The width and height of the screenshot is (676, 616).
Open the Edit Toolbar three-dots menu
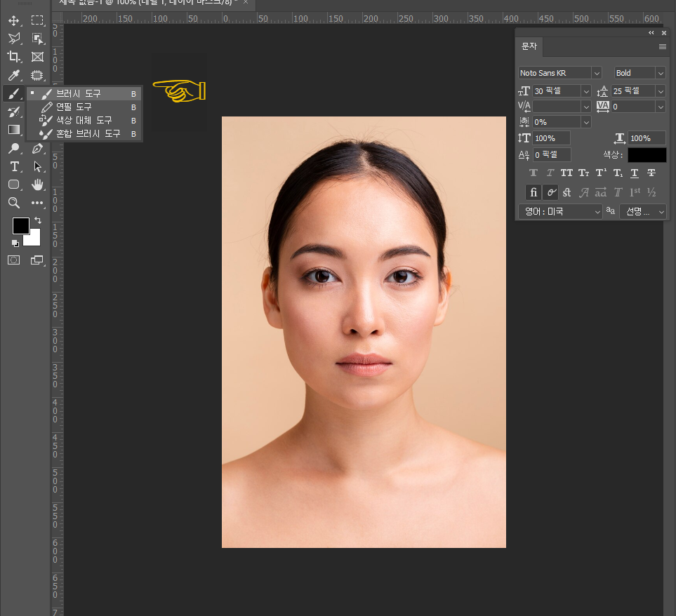click(37, 203)
